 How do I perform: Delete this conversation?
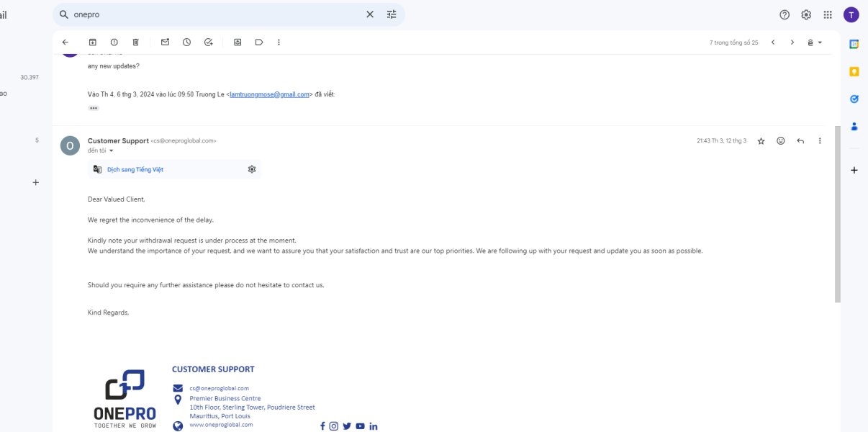(x=135, y=42)
